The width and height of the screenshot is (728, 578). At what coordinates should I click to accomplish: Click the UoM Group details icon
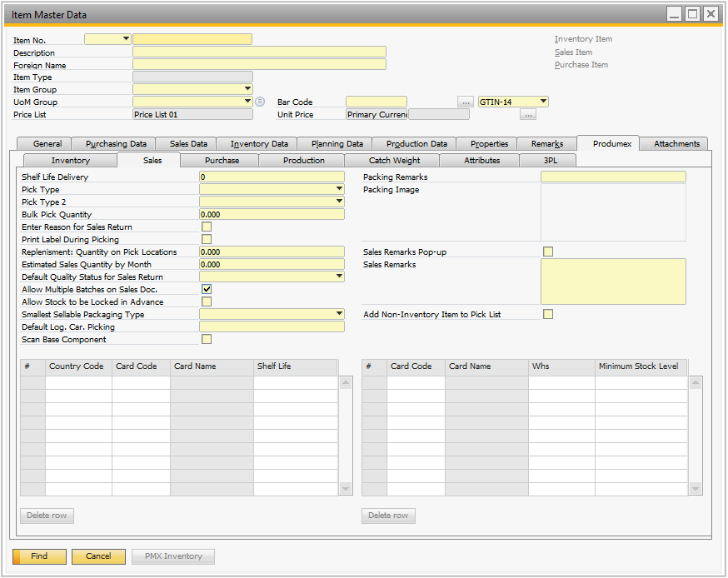[x=260, y=102]
